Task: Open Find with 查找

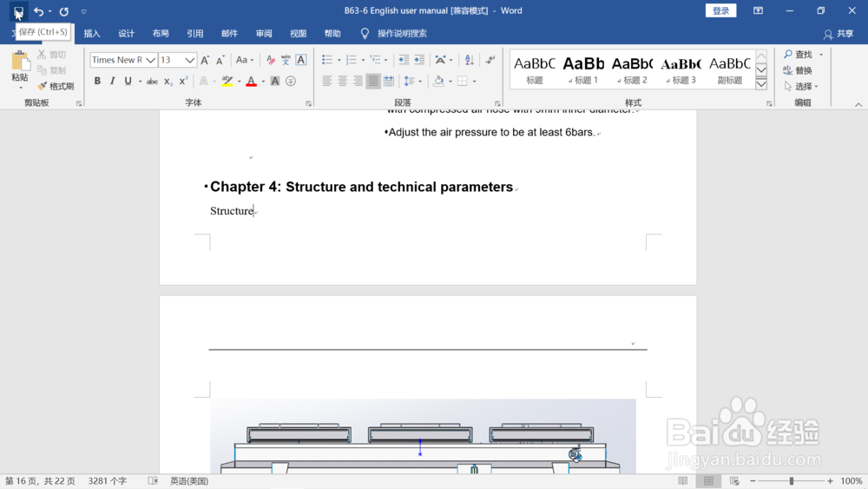Action: tap(799, 54)
